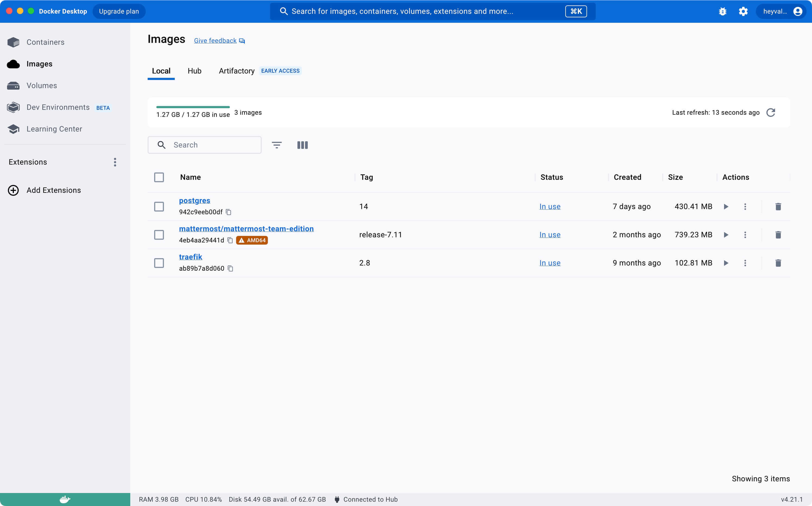Screen dimensions: 812x506
Task: Switch to the Hub tab
Action: pos(195,71)
